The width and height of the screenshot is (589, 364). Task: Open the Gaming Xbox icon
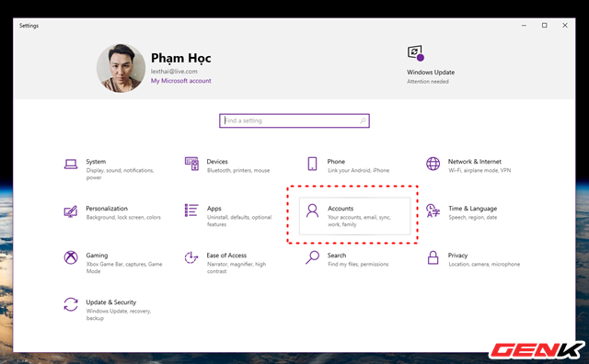tap(71, 257)
